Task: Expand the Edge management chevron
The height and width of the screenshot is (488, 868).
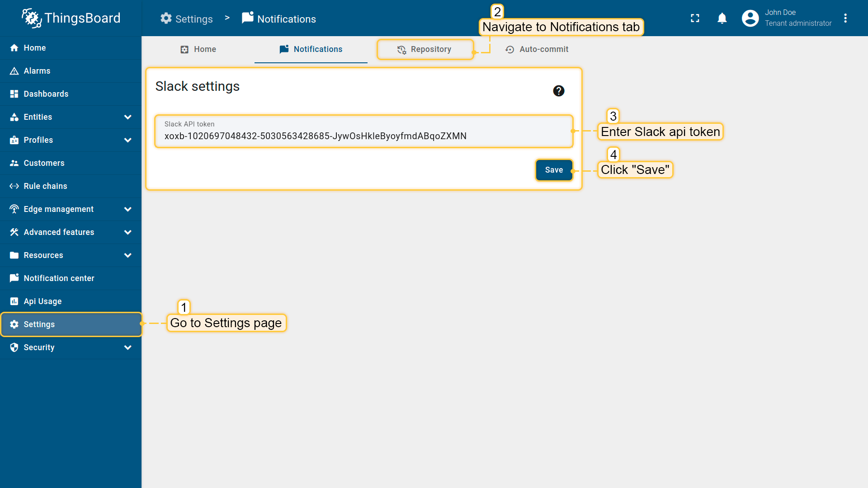Action: tap(127, 209)
